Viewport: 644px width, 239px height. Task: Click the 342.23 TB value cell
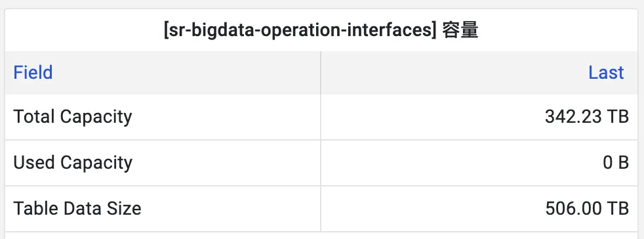(479, 117)
